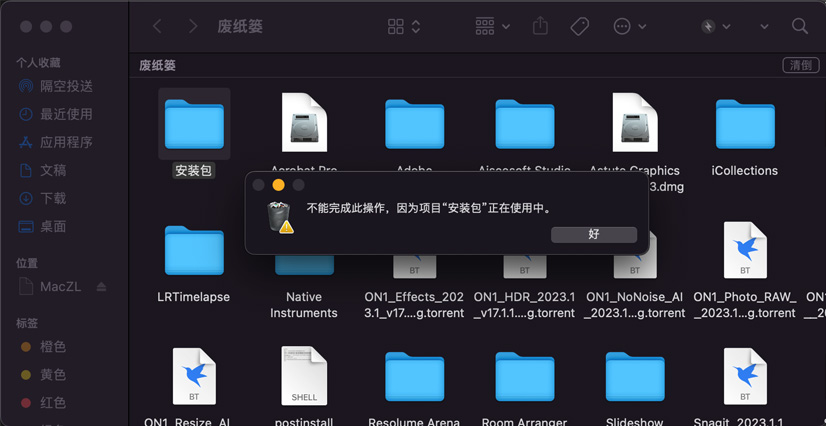
Task: Click the 清倒 empty trash button
Action: tap(800, 65)
